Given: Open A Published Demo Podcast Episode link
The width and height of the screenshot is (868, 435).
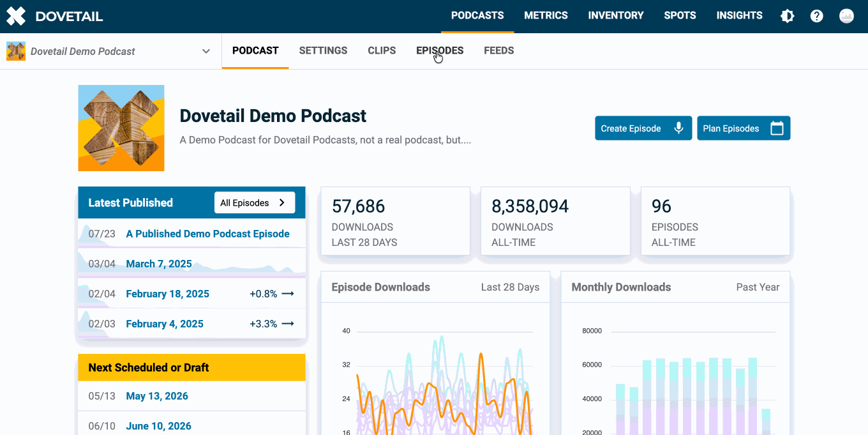Looking at the screenshot, I should tap(207, 234).
